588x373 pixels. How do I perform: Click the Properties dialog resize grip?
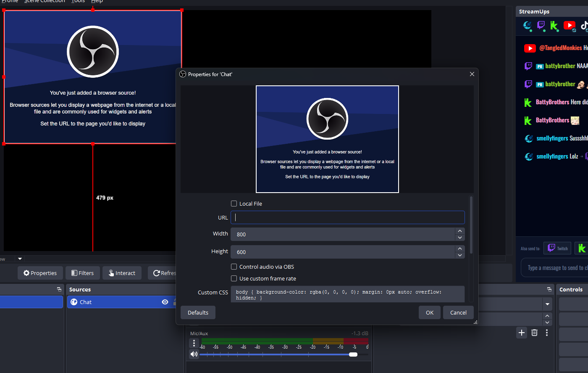coord(475,322)
